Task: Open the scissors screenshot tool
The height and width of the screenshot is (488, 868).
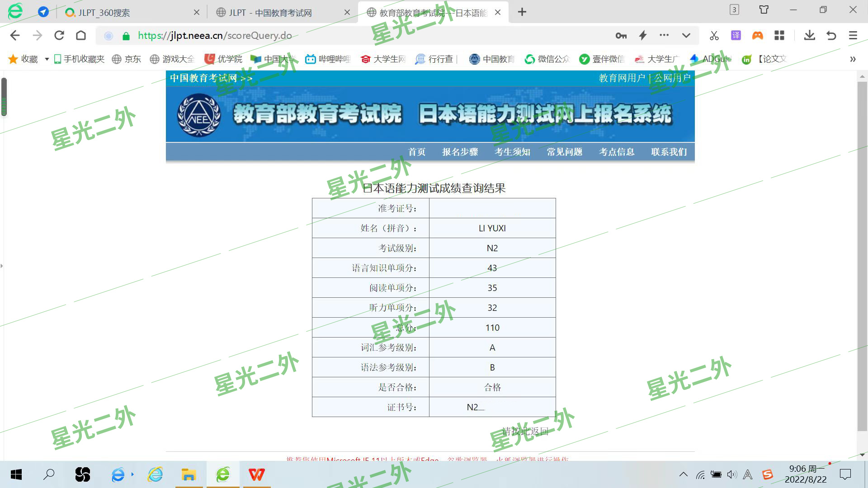Action: 714,36
